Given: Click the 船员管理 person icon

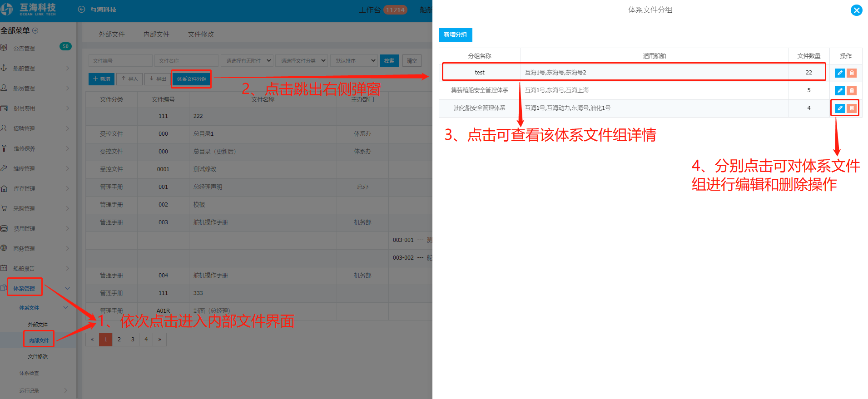Looking at the screenshot, I should (x=4, y=88).
